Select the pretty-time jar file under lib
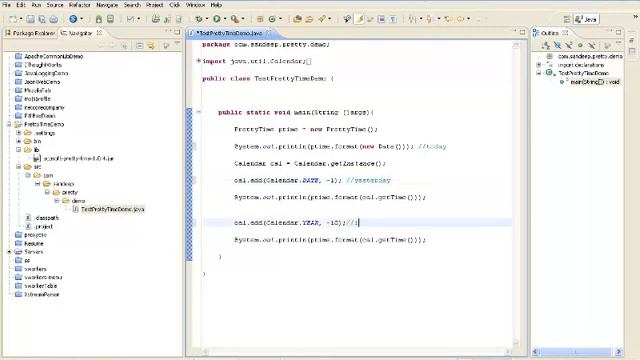 pos(78,158)
